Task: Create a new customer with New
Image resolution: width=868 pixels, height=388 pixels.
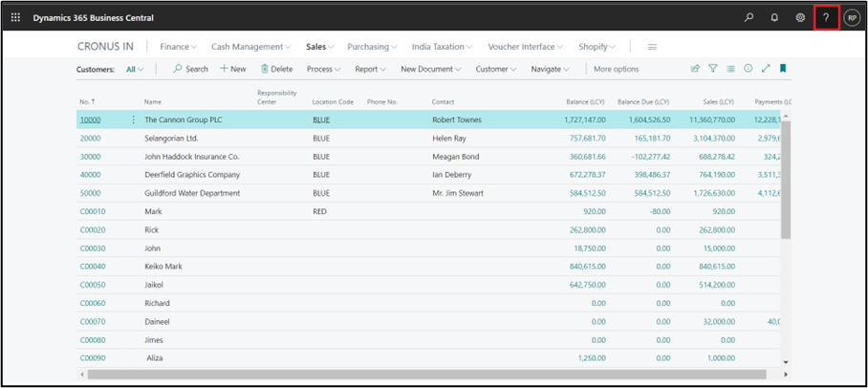Action: 233,69
